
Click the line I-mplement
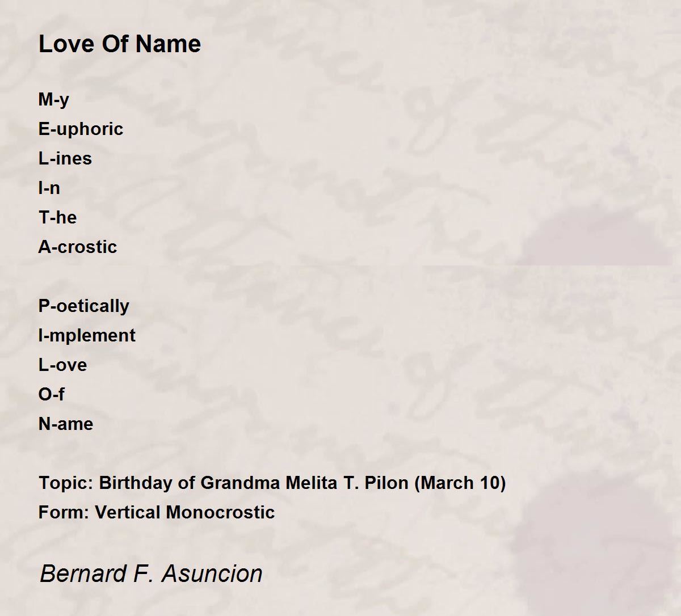[x=87, y=336]
